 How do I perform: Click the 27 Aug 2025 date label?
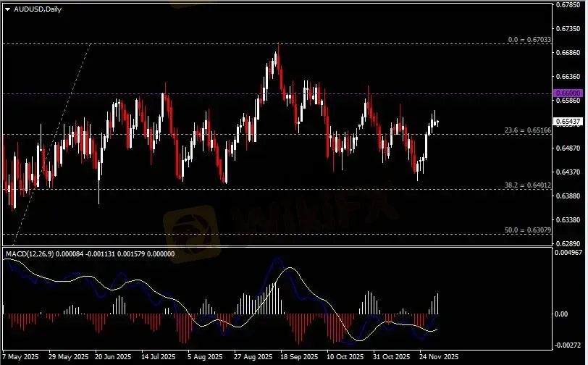[x=253, y=356]
